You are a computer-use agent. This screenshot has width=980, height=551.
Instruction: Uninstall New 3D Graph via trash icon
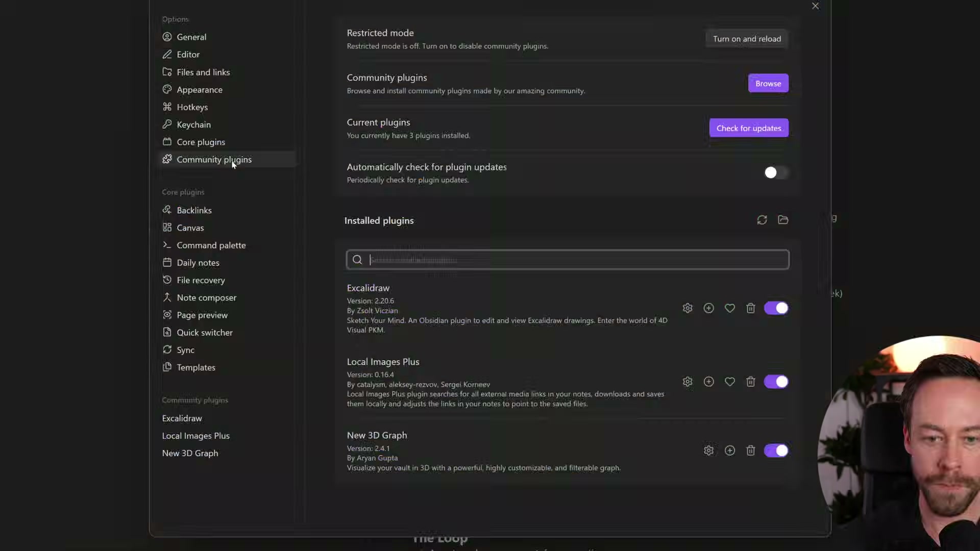coord(750,450)
